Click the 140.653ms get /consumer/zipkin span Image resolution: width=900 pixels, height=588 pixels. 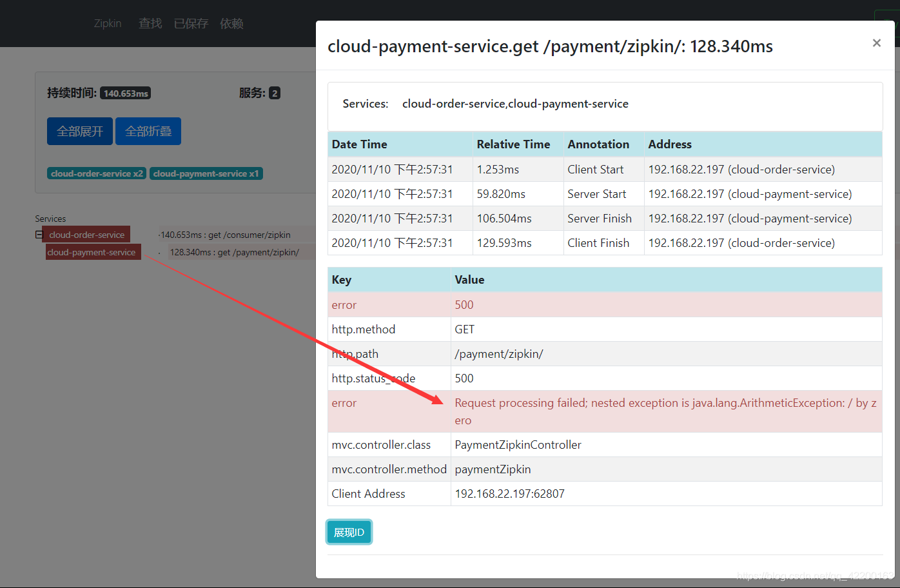tap(226, 235)
